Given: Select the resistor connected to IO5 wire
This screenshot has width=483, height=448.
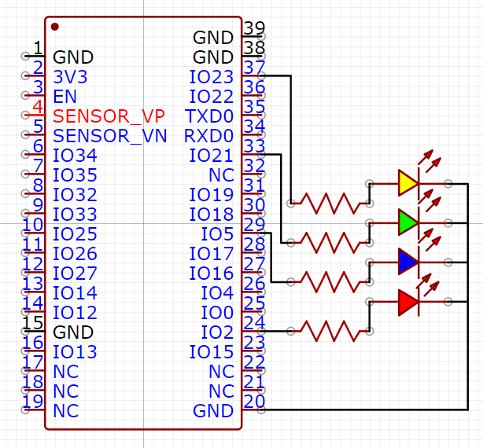Looking at the screenshot, I should (x=330, y=282).
